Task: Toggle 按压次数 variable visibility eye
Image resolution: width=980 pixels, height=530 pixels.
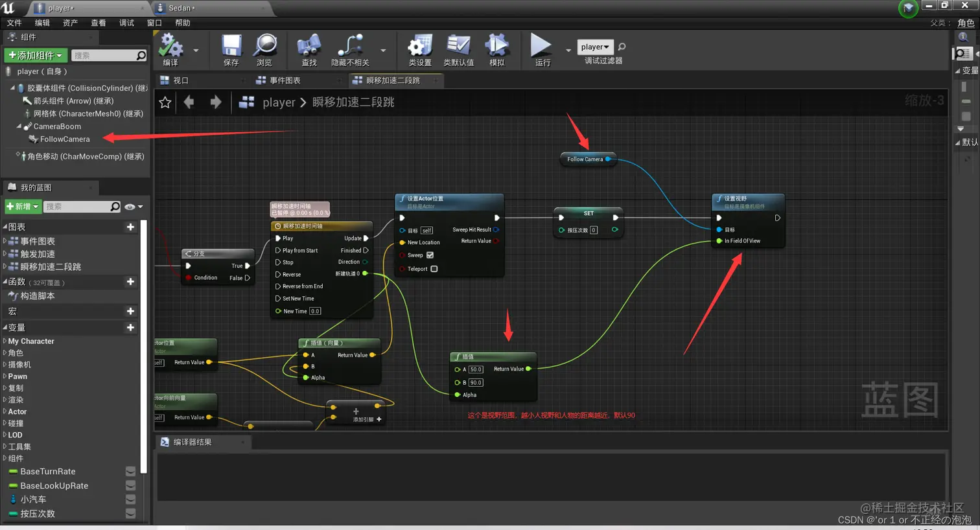Action: point(130,513)
